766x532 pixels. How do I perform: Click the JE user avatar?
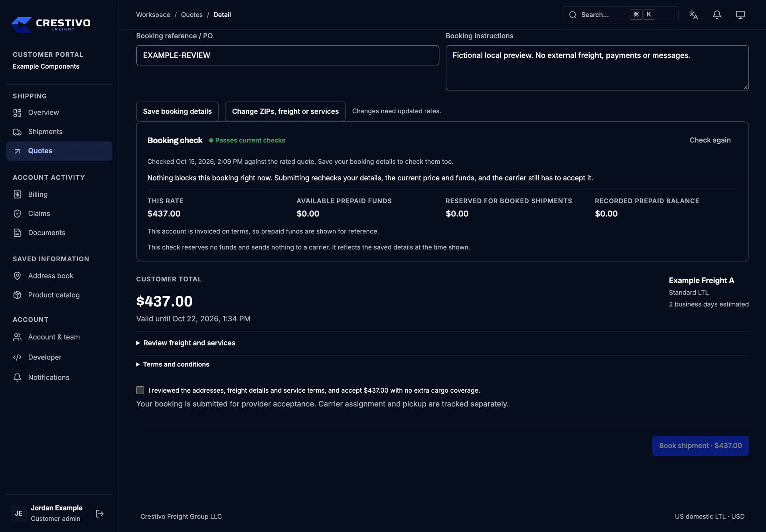(19, 514)
